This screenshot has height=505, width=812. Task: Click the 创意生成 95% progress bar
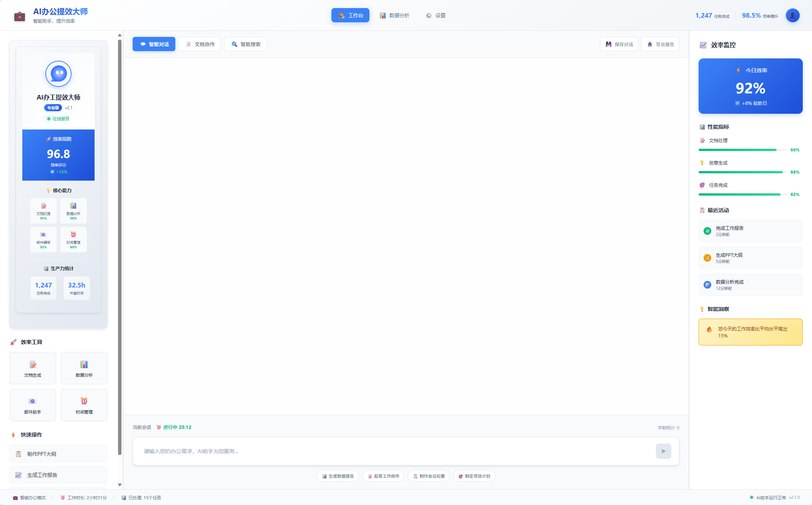coord(742,172)
